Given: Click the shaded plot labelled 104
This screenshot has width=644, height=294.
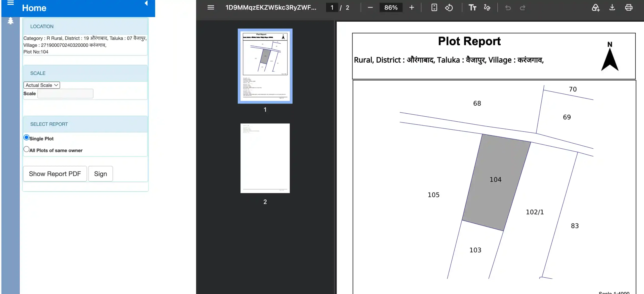Looking at the screenshot, I should pyautogui.click(x=496, y=182).
